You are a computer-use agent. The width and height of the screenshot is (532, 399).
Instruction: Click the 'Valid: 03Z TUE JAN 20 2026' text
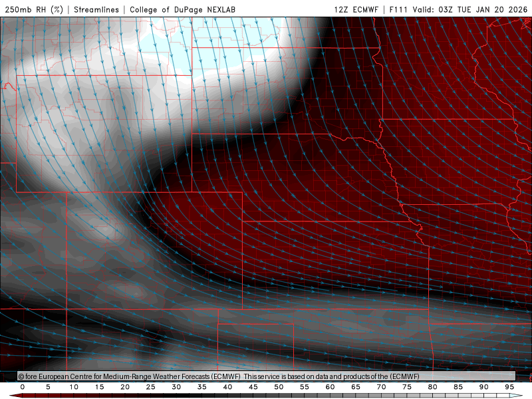470,9
